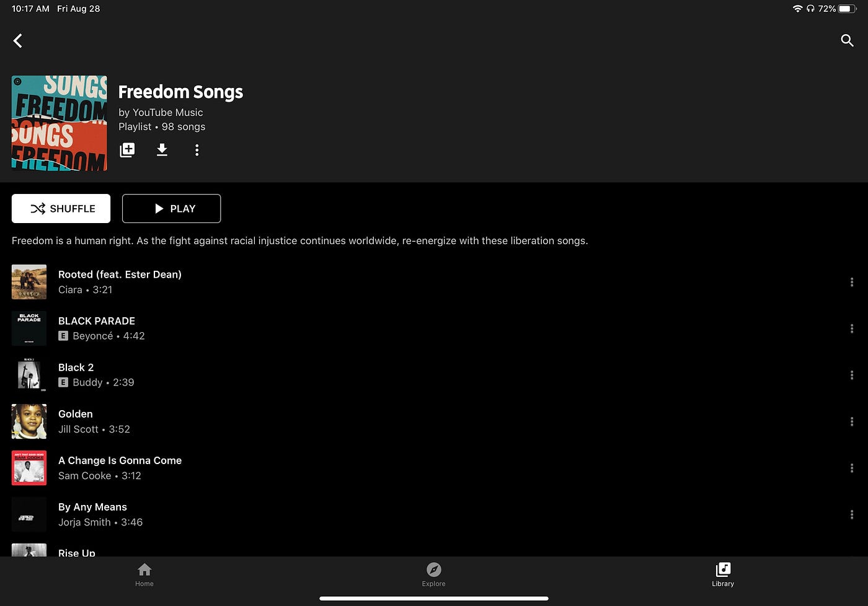Play the song A Change Is Gonna Come
The width and height of the screenshot is (868, 606).
[x=120, y=460]
